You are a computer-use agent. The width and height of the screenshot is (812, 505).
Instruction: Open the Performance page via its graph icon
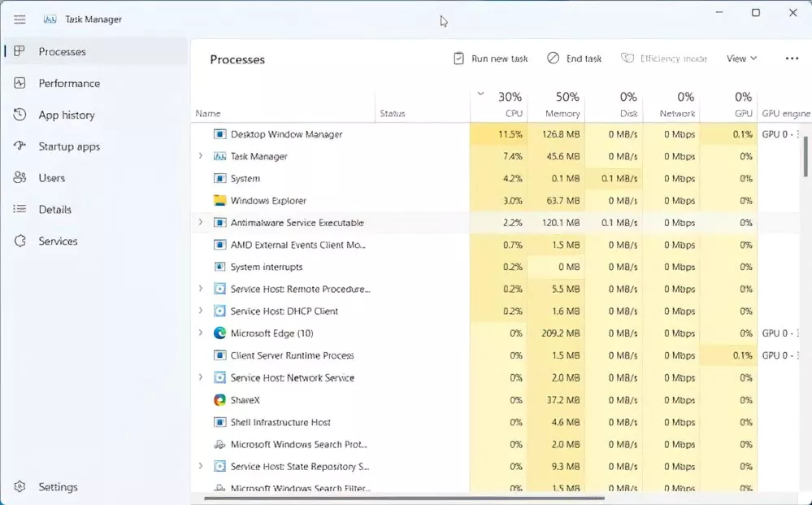20,83
